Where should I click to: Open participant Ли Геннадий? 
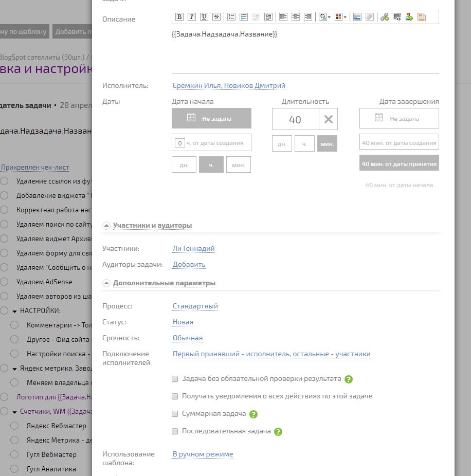point(194,249)
